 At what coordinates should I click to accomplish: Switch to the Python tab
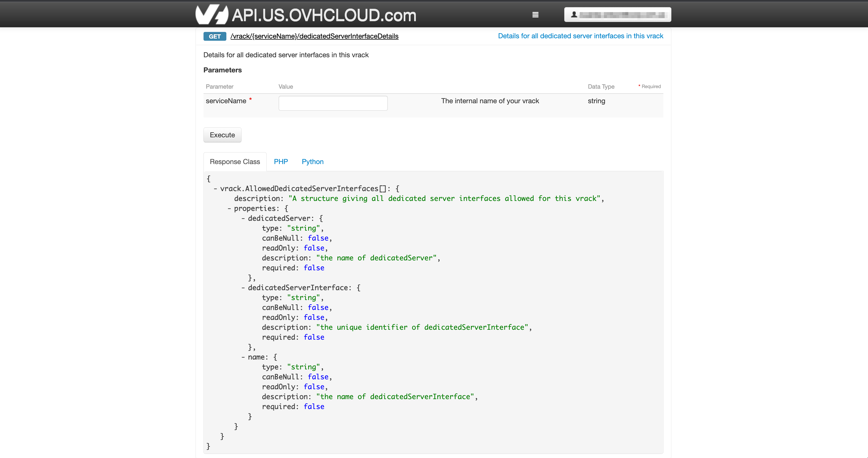pos(313,162)
